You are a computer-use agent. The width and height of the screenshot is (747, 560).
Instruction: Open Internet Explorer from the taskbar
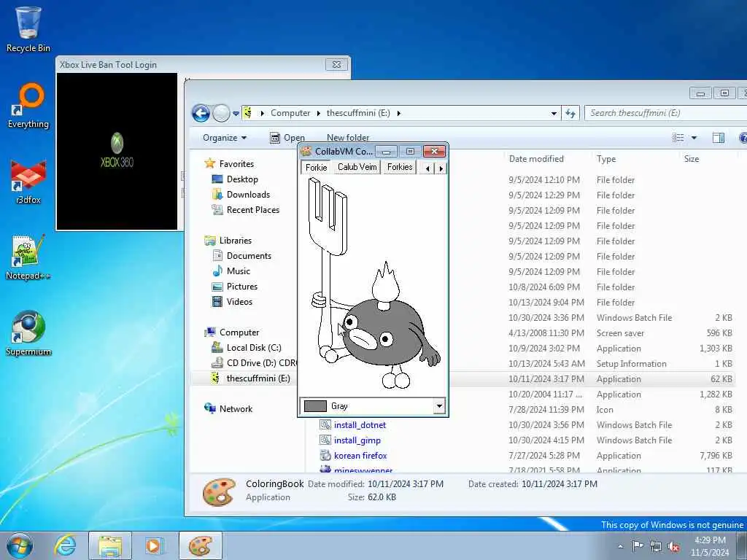[65, 545]
